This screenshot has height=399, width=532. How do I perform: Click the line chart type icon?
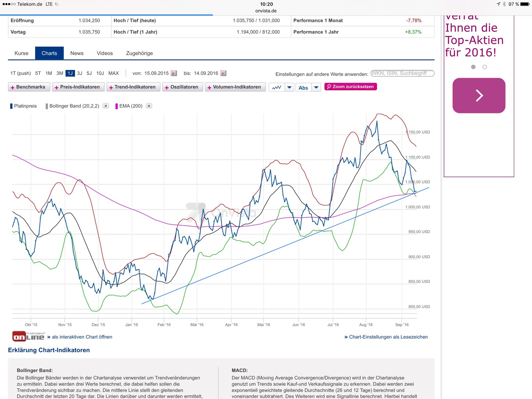click(x=277, y=87)
